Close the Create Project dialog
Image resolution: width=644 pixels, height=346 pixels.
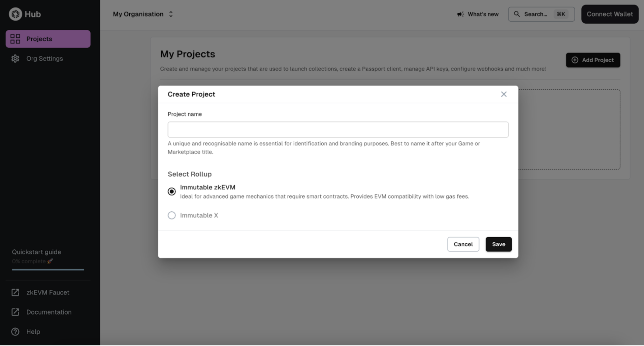(x=504, y=94)
